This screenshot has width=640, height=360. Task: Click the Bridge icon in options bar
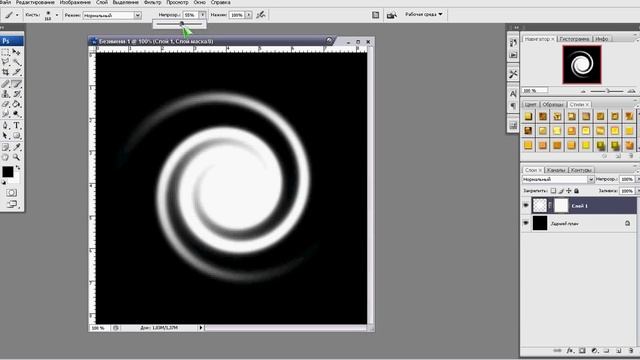click(391, 15)
